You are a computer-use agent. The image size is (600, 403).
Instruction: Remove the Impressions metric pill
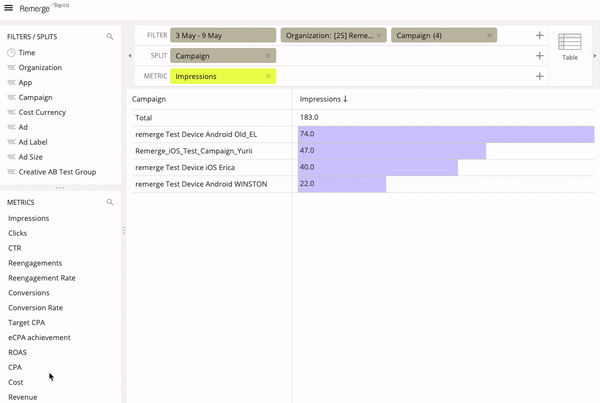point(268,76)
